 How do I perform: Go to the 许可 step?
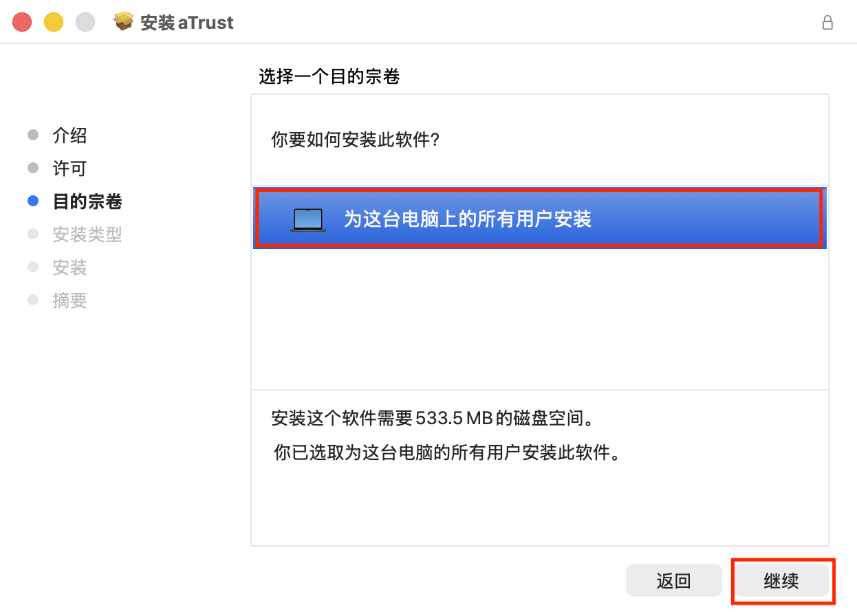click(x=70, y=168)
